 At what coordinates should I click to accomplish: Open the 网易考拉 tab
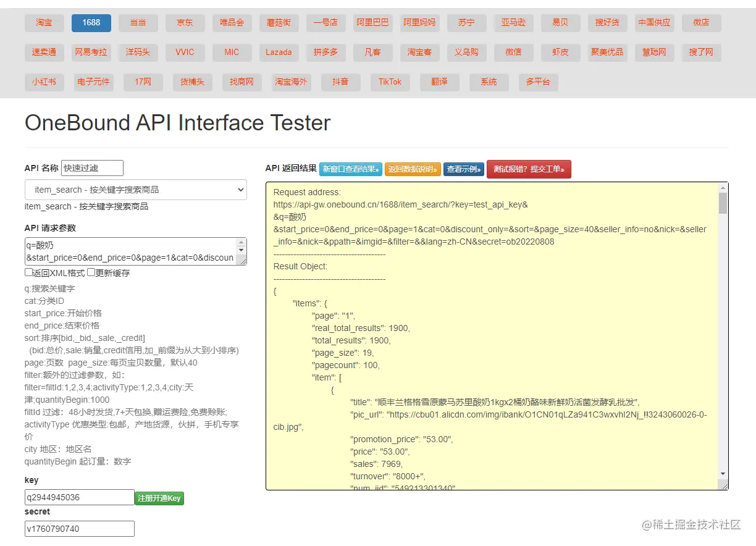[91, 52]
